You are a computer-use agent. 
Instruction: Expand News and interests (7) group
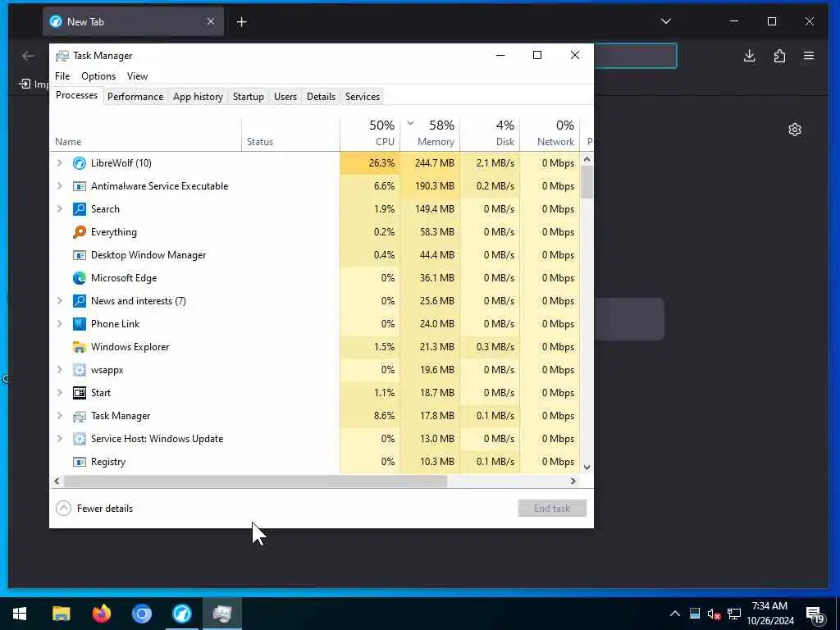59,301
